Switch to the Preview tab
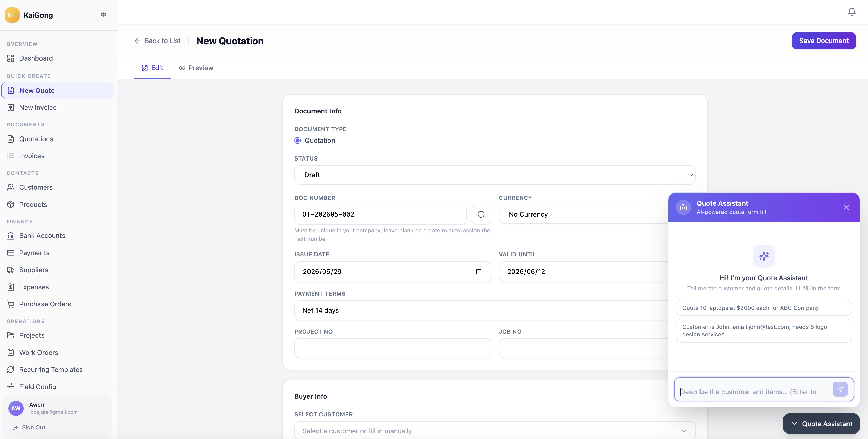868x439 pixels. 196,68
